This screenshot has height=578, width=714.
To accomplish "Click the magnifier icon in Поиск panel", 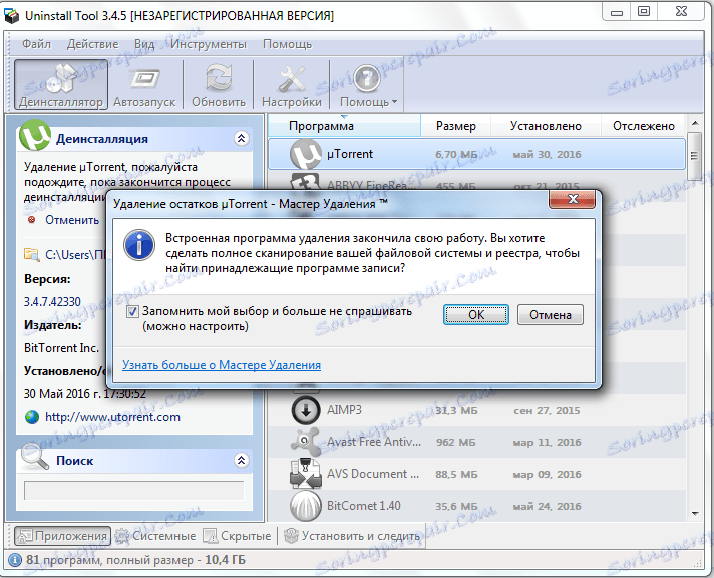I will pos(35,457).
